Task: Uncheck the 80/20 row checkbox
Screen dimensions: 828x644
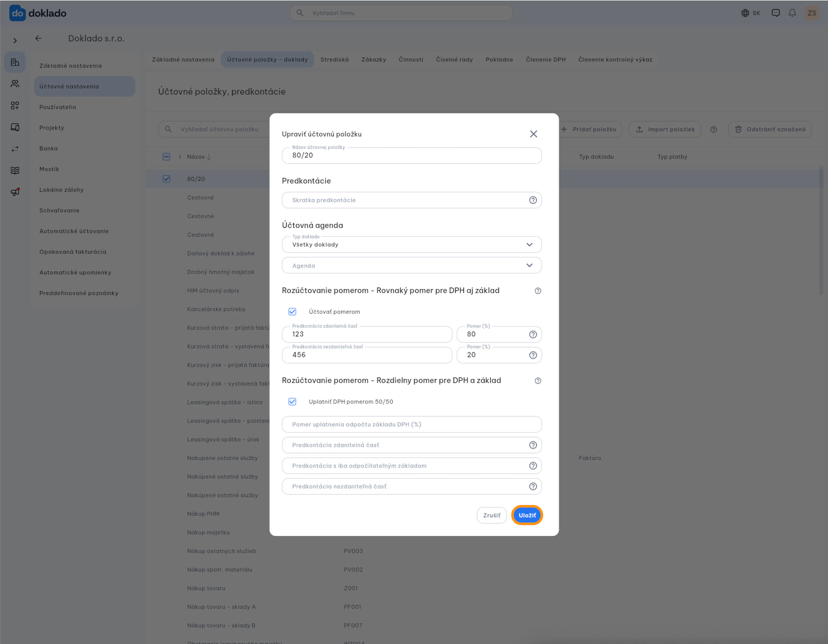Action: (x=166, y=179)
